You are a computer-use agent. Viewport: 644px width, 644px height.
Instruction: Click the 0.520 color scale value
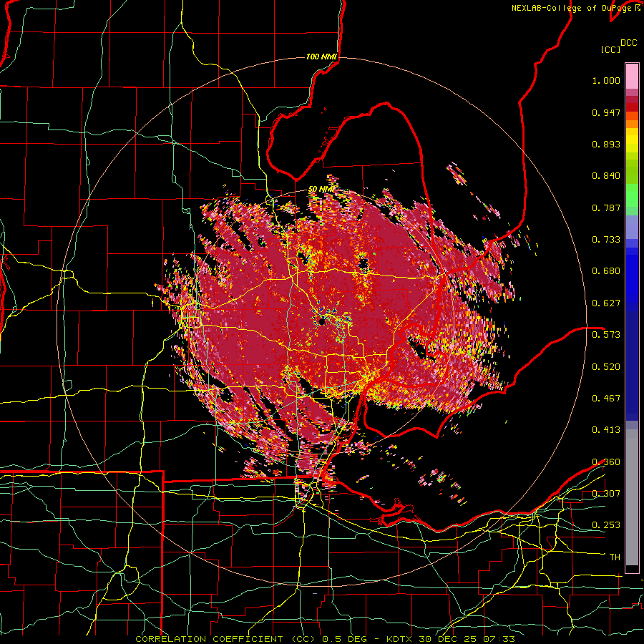606,367
